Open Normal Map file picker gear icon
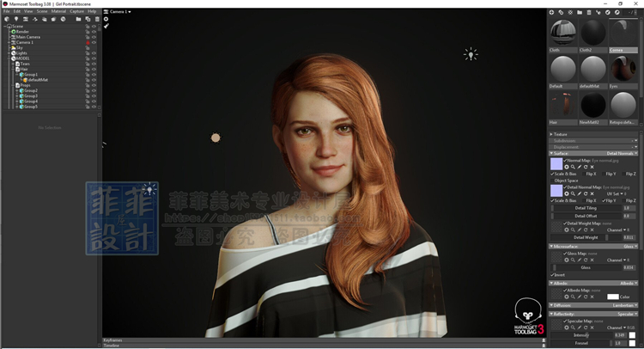The width and height of the screenshot is (644, 349). pos(567,167)
